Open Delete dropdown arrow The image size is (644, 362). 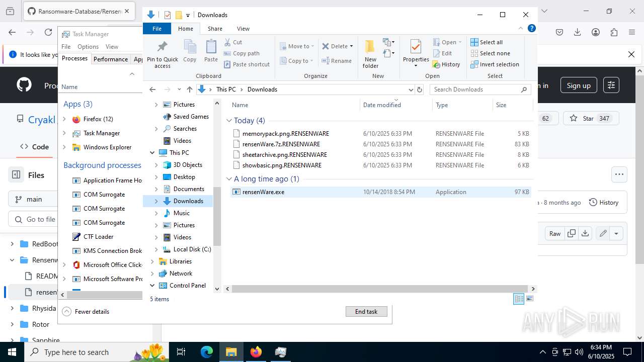point(351,46)
